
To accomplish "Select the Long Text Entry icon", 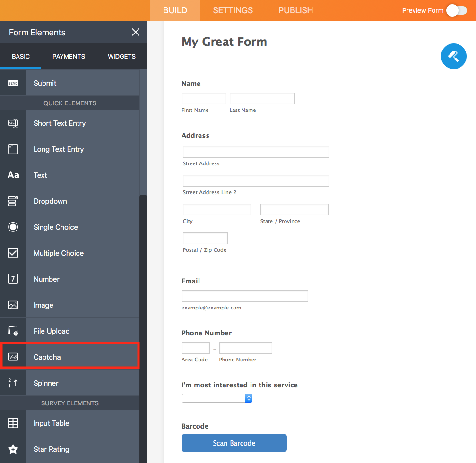I will pos(13,149).
